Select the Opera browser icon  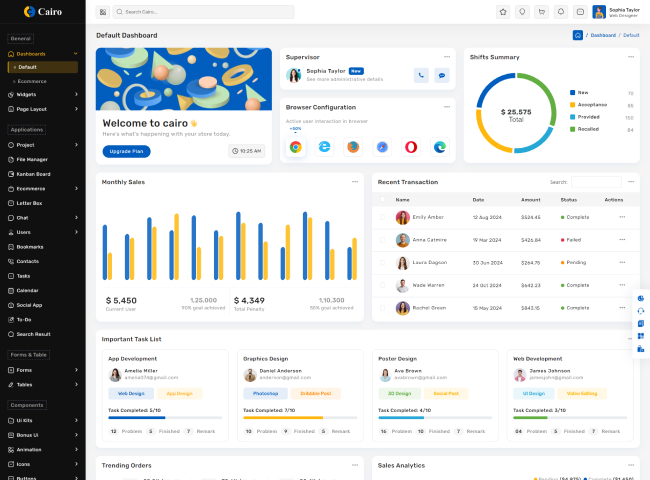coord(410,147)
